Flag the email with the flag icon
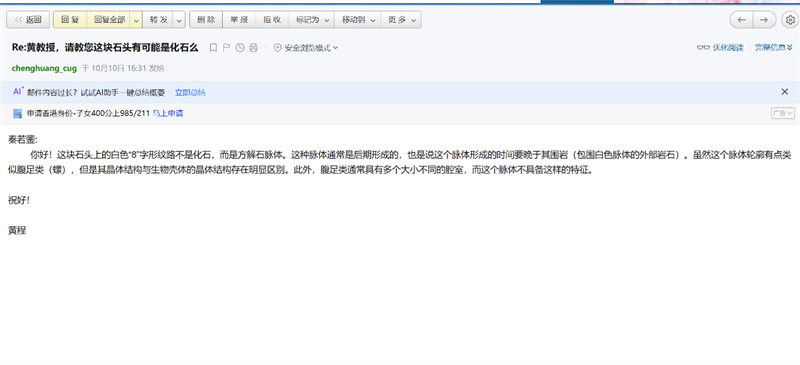The width and height of the screenshot is (800, 365). pos(227,47)
